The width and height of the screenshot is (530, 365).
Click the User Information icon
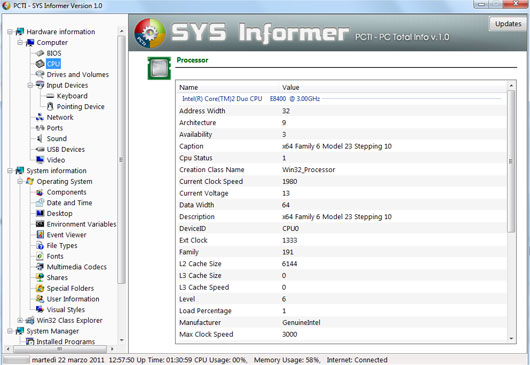tap(40, 299)
